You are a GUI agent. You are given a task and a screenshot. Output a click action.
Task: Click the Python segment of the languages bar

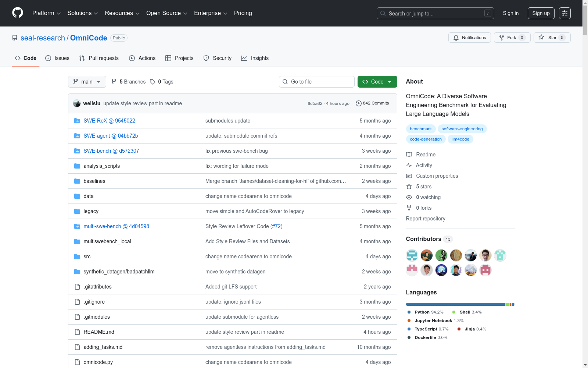tap(455, 304)
